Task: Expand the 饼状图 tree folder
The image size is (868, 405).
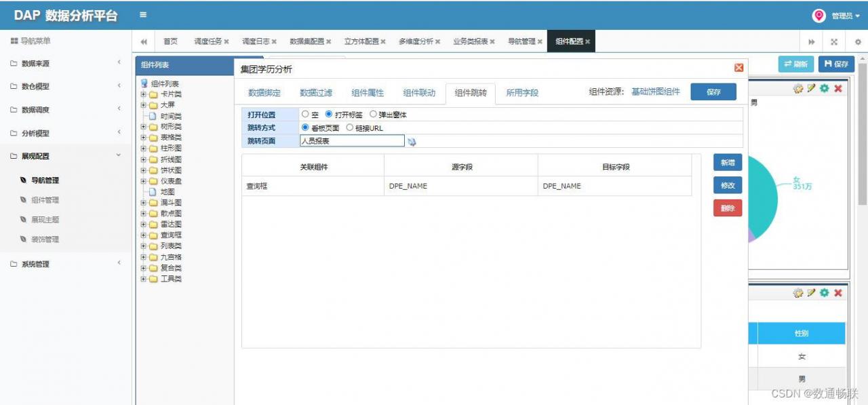Action: pyautogui.click(x=144, y=170)
